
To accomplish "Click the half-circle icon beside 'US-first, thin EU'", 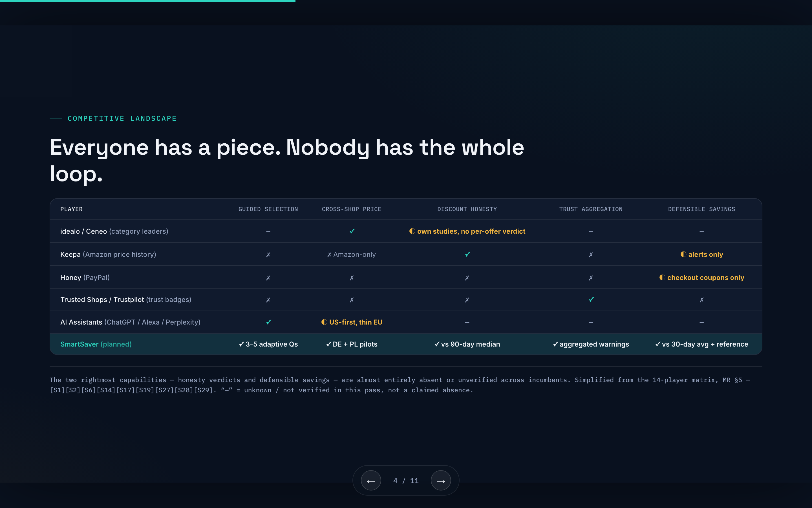I will (x=324, y=322).
